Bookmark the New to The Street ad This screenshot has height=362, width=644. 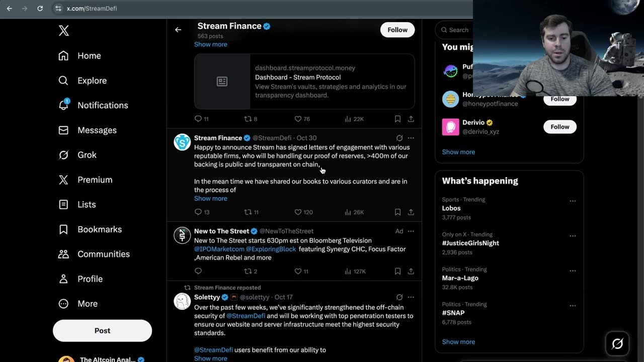click(397, 271)
